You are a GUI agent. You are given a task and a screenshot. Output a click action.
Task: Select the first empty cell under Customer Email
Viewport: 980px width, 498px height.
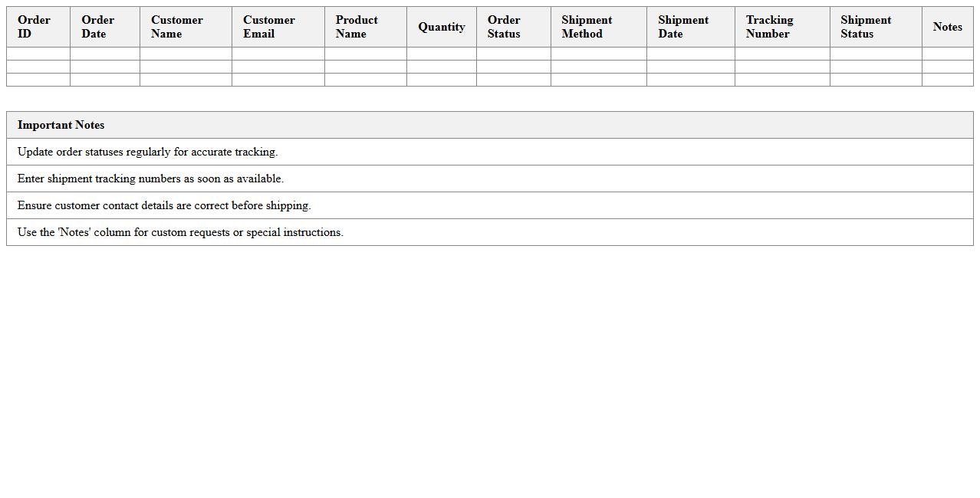pos(278,54)
